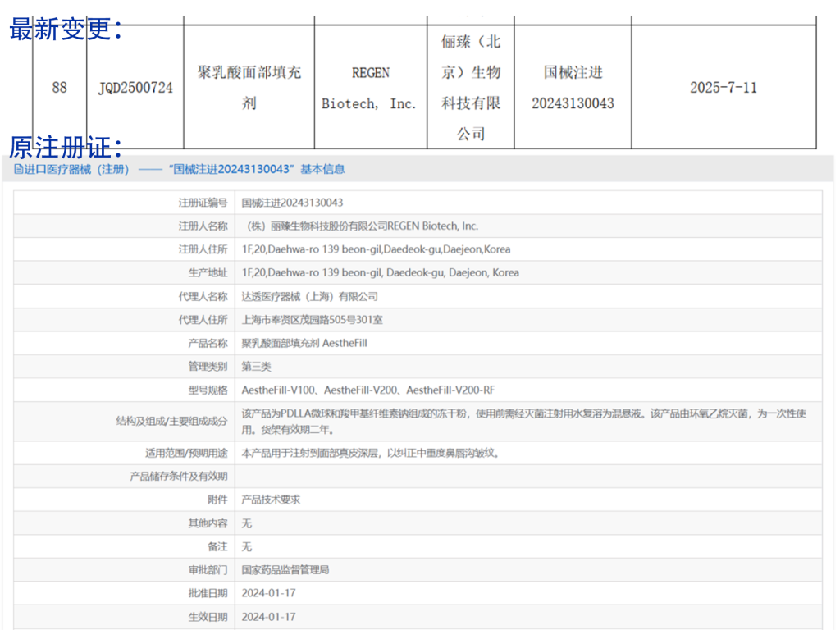Select product name 聚乳酸面部填充剂 AestheFill
This screenshot has height=630, width=840.
tap(304, 343)
